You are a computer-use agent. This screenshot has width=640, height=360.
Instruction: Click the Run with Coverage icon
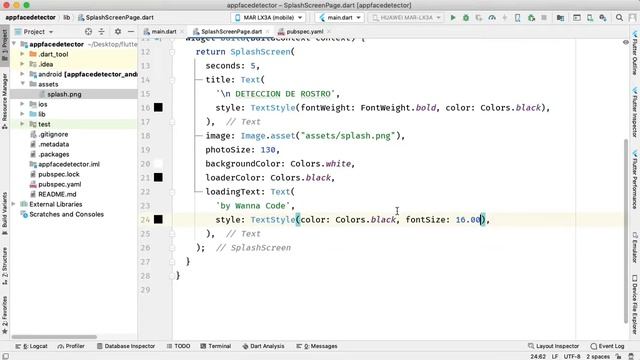click(x=479, y=18)
